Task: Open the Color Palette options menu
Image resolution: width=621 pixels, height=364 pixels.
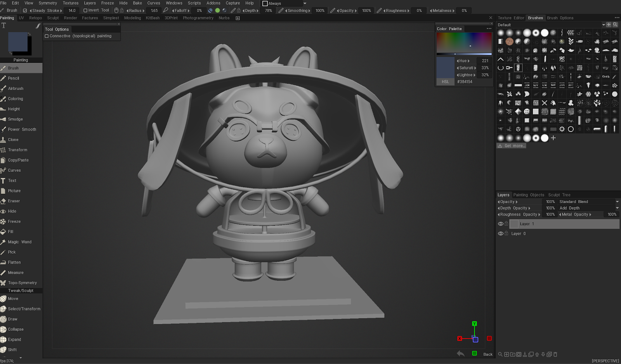Action: (x=489, y=29)
